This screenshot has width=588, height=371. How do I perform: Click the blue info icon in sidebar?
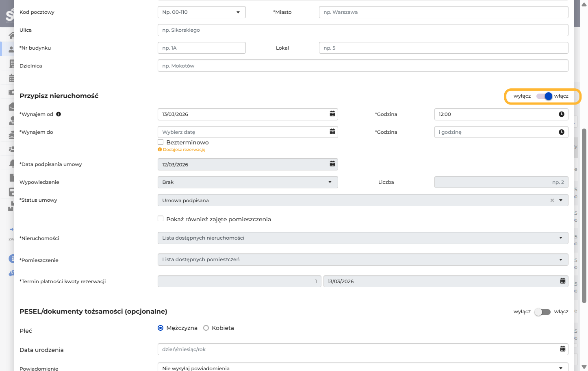[11, 258]
